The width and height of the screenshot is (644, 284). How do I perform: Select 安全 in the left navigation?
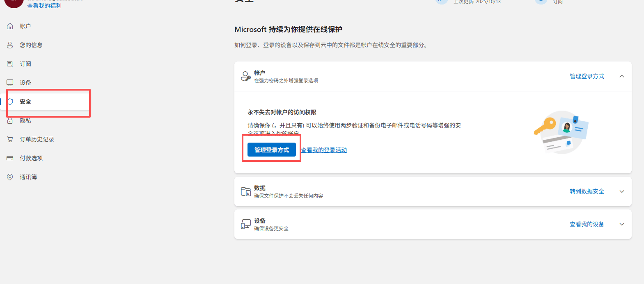[x=25, y=102]
